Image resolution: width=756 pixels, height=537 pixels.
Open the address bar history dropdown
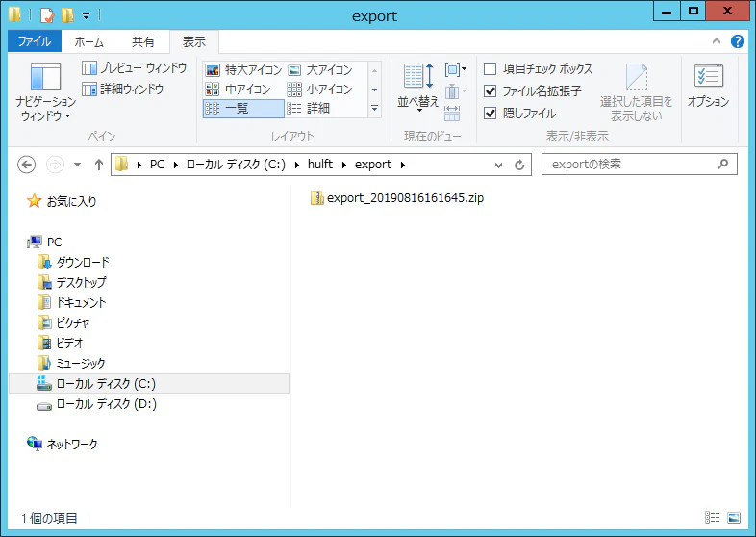498,165
